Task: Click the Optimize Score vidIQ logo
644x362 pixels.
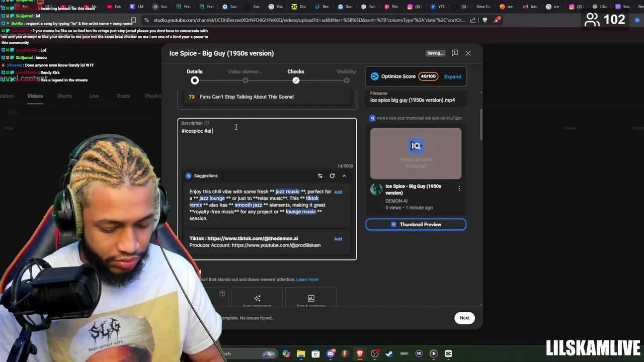Action: coord(374,76)
